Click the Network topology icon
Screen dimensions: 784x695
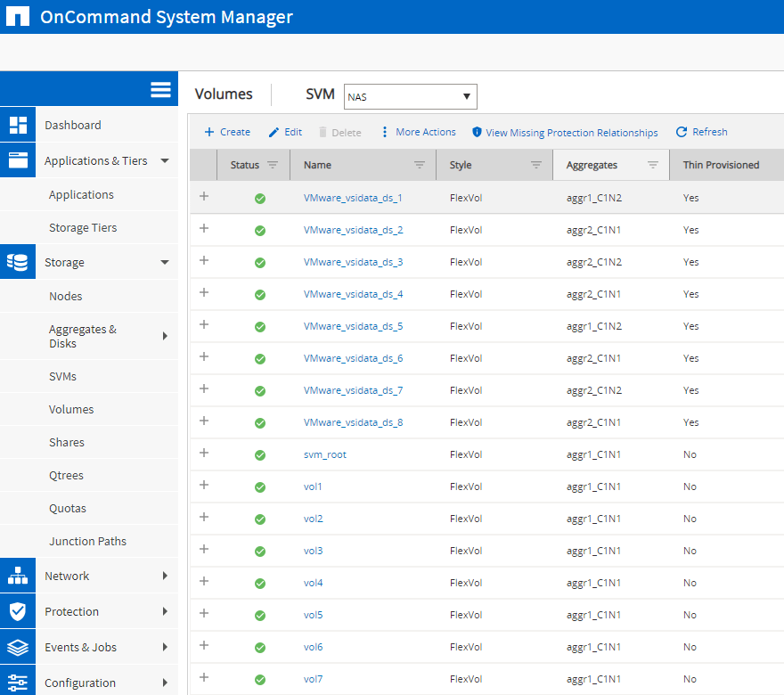18,576
